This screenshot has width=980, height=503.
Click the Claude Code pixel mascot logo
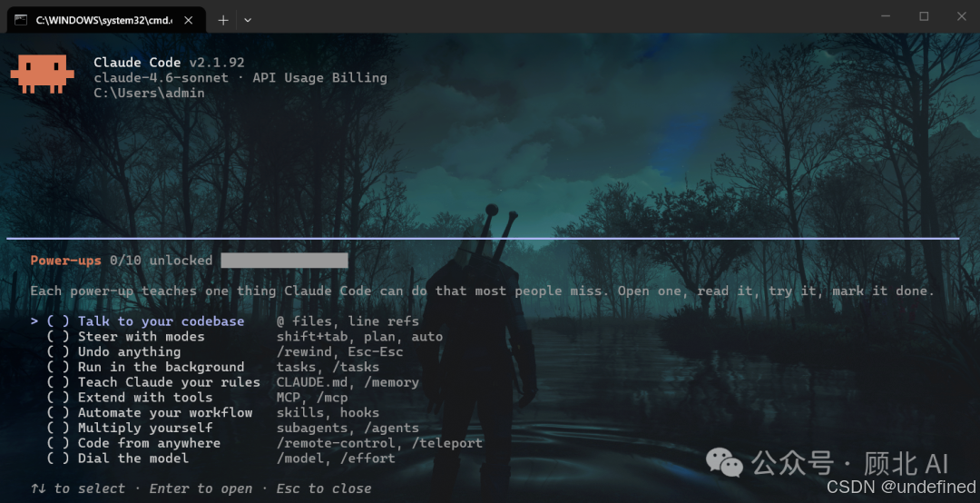click(43, 74)
